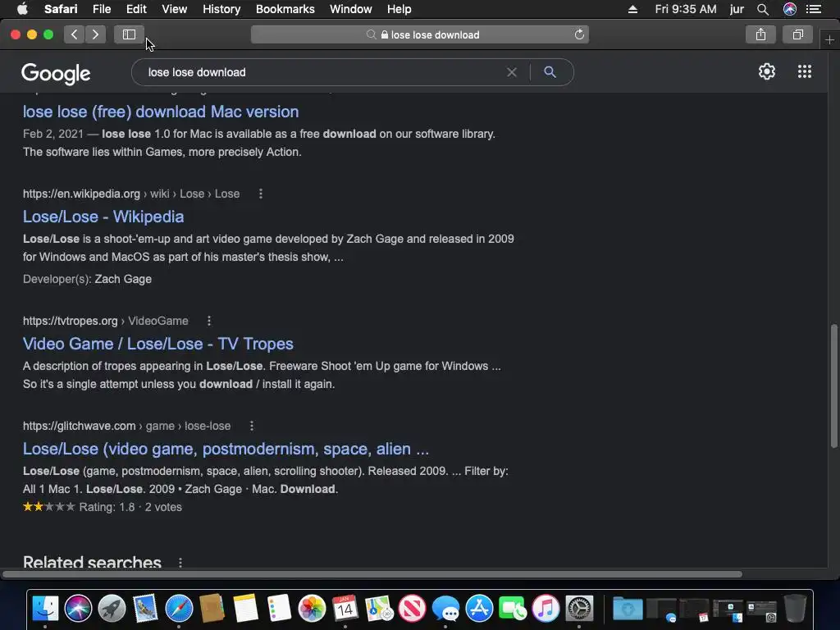
Task: Open options for the Wikipedia result
Action: (261, 194)
